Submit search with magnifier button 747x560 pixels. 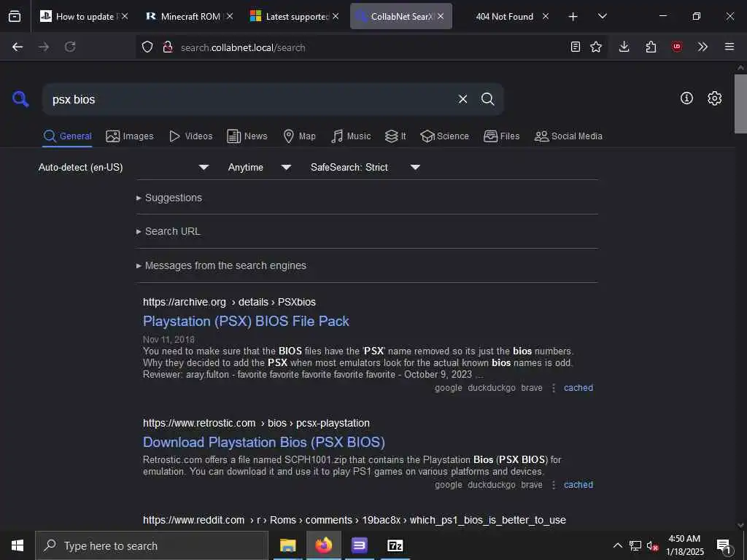tap(487, 99)
